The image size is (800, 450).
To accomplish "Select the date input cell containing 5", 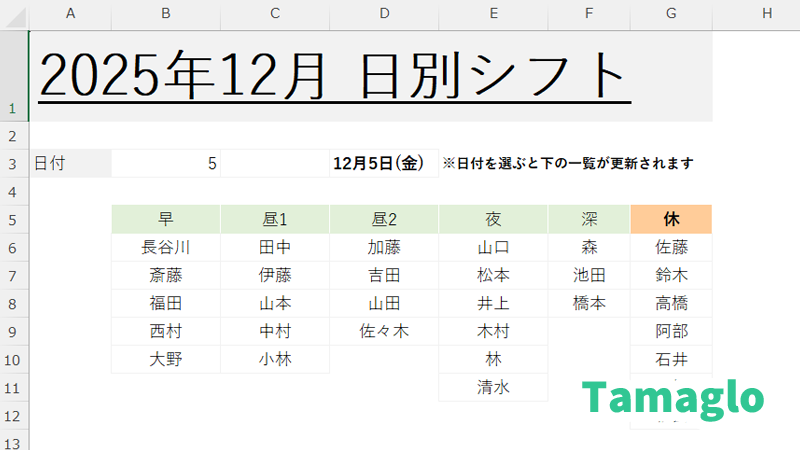I will (166, 163).
